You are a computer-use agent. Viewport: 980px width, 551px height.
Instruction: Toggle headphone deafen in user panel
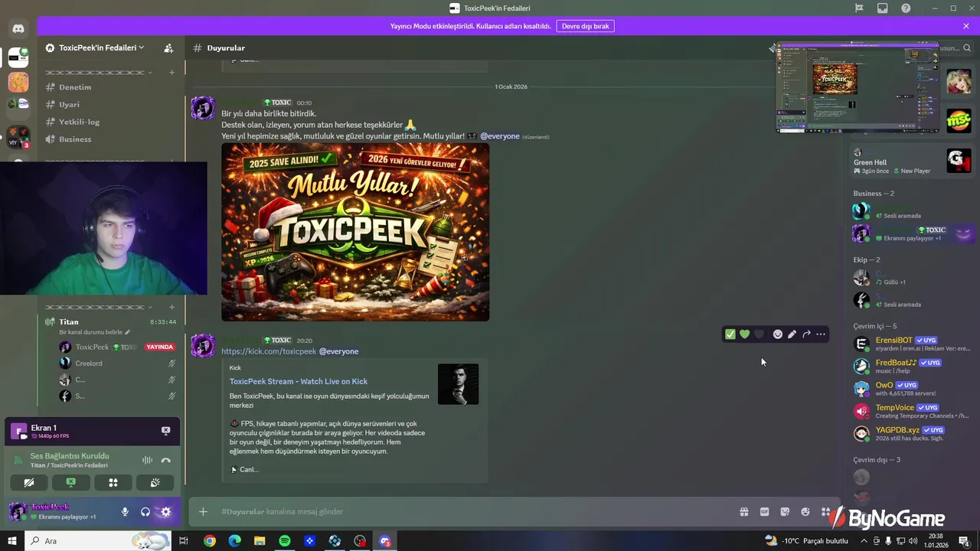pos(145,512)
